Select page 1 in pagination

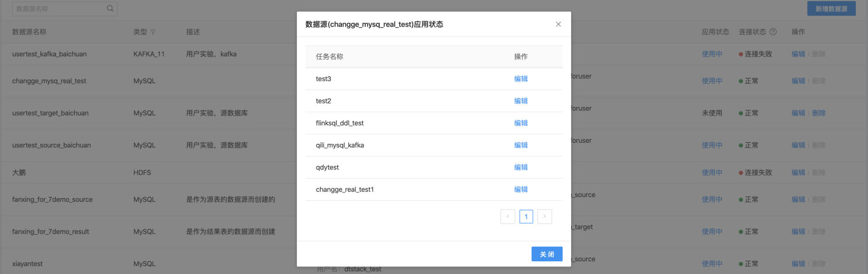(x=526, y=217)
